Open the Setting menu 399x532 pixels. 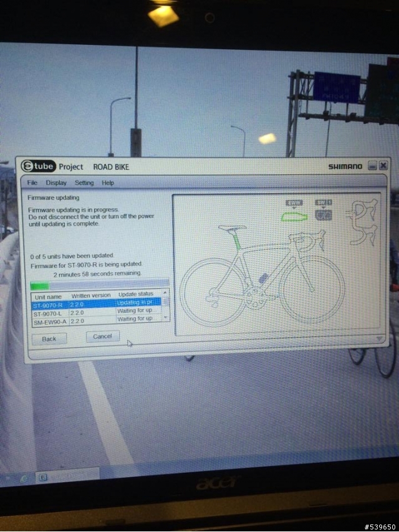(84, 183)
